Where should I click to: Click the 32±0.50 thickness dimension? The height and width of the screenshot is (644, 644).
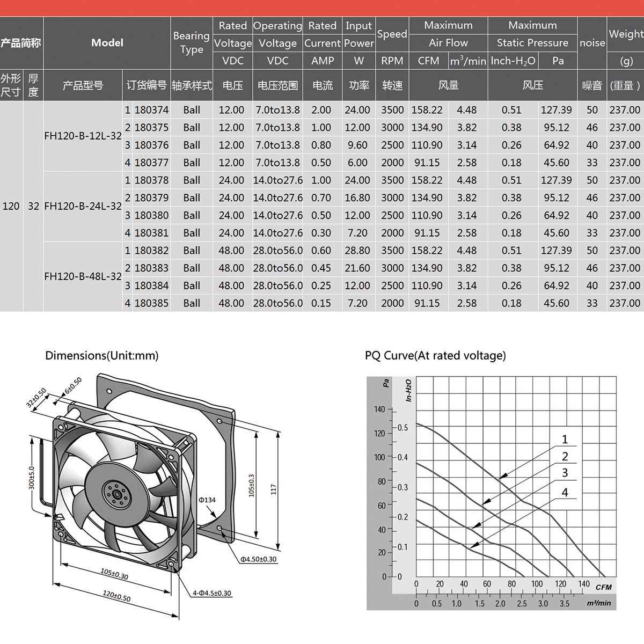pyautogui.click(x=36, y=398)
